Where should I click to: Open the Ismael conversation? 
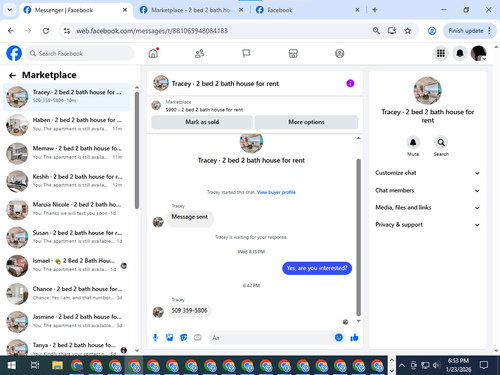click(x=67, y=265)
